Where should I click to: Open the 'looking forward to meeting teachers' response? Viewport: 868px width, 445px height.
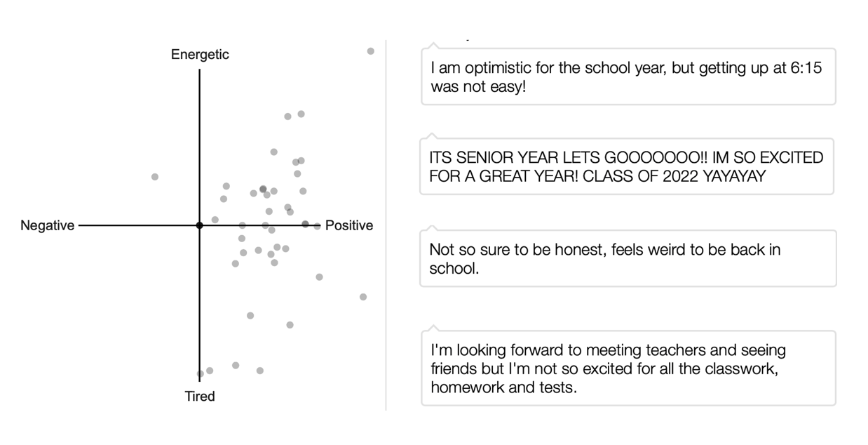click(x=628, y=368)
